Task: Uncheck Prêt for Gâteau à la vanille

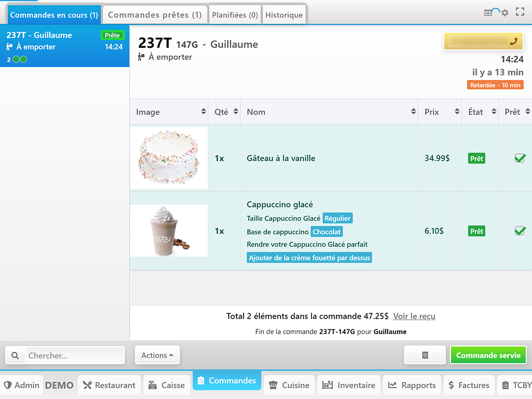Action: (x=520, y=158)
